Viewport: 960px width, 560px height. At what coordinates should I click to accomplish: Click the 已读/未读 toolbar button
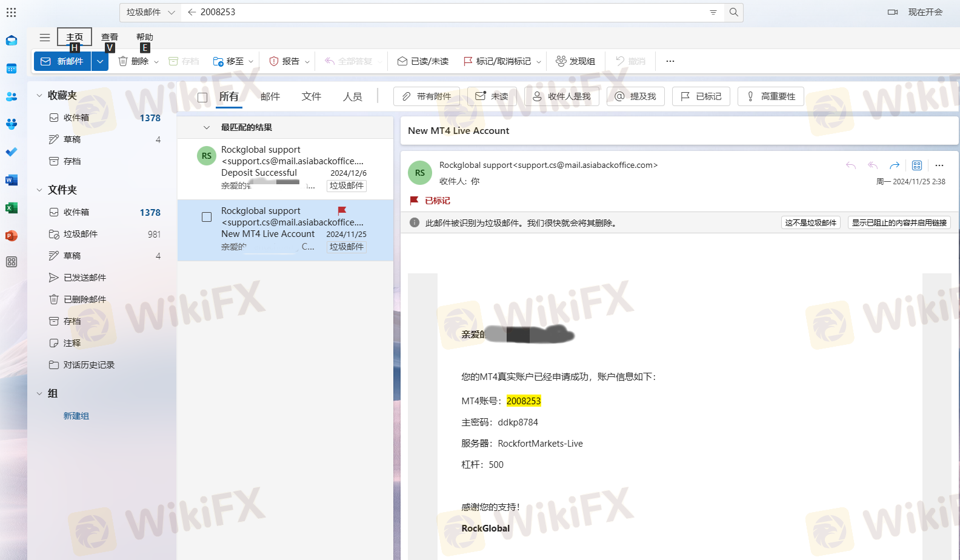[x=423, y=61]
